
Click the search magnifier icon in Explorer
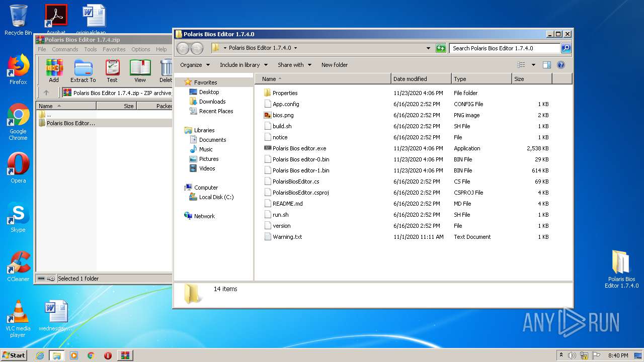pos(566,48)
